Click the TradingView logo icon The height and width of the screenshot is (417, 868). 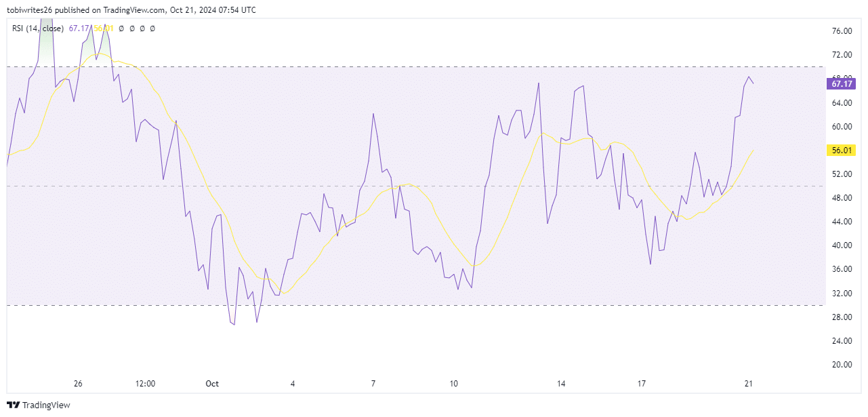point(14,405)
